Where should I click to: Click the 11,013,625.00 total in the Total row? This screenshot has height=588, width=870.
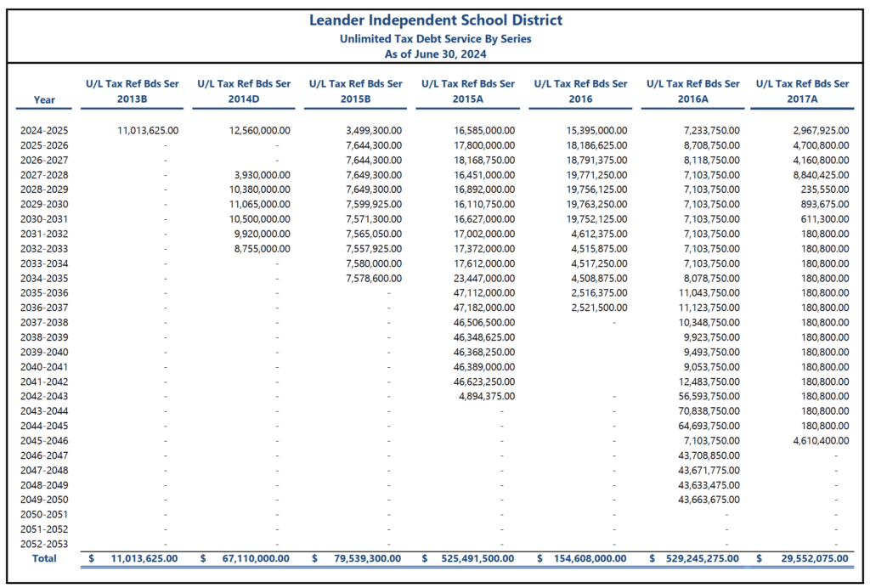(x=144, y=558)
